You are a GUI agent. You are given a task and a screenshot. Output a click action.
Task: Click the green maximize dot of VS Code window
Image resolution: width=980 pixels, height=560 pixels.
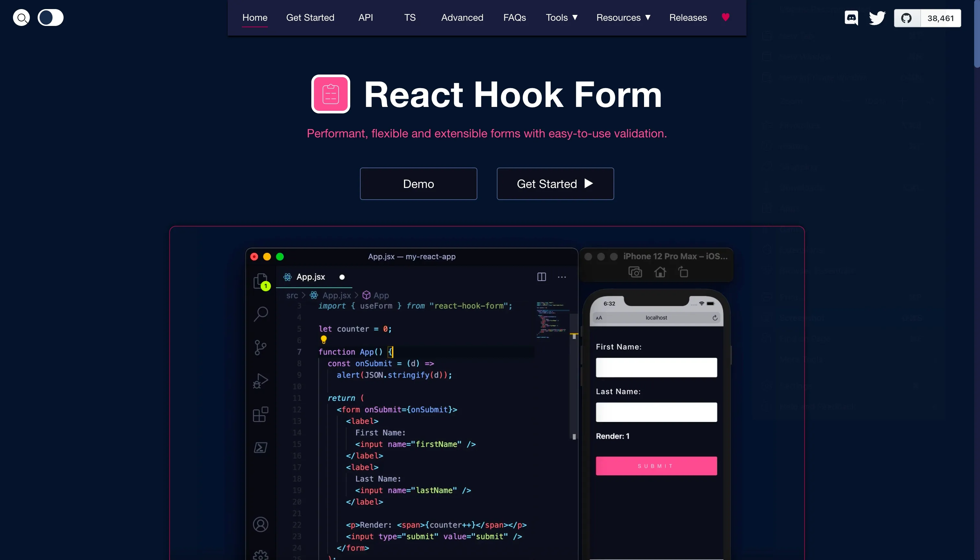280,257
